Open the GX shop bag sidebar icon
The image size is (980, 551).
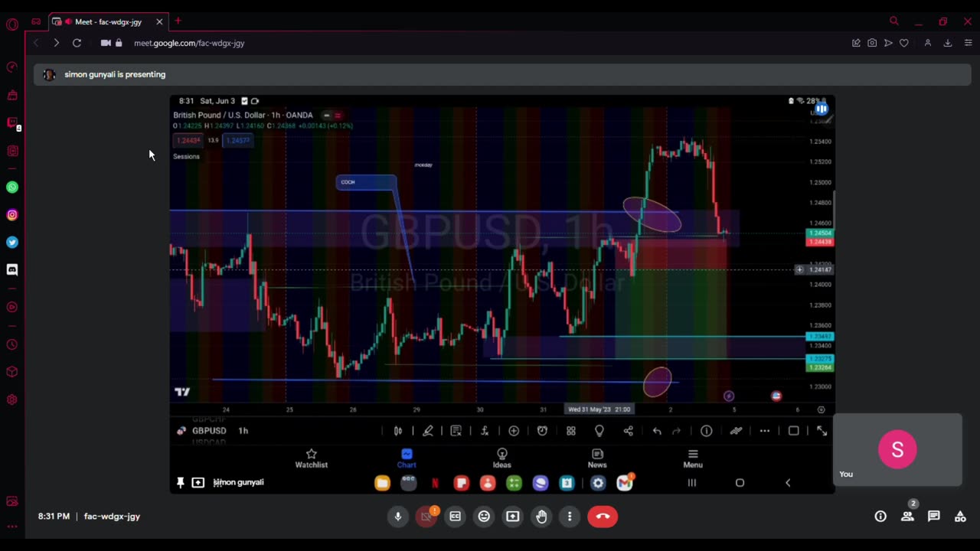[12, 96]
